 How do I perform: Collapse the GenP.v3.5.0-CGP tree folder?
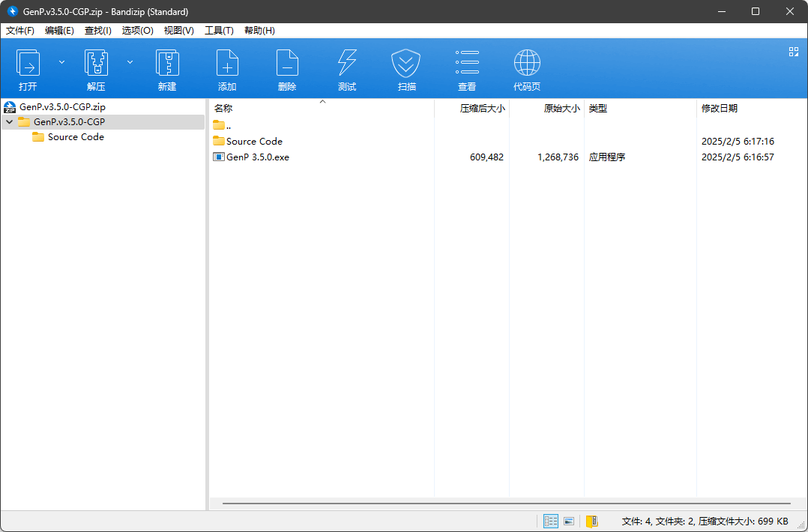pos(9,122)
